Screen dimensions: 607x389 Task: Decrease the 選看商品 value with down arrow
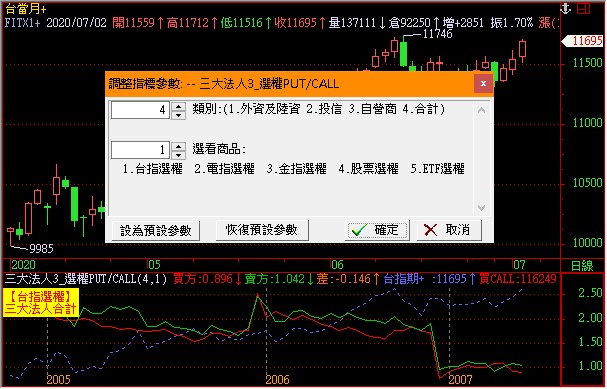point(178,155)
